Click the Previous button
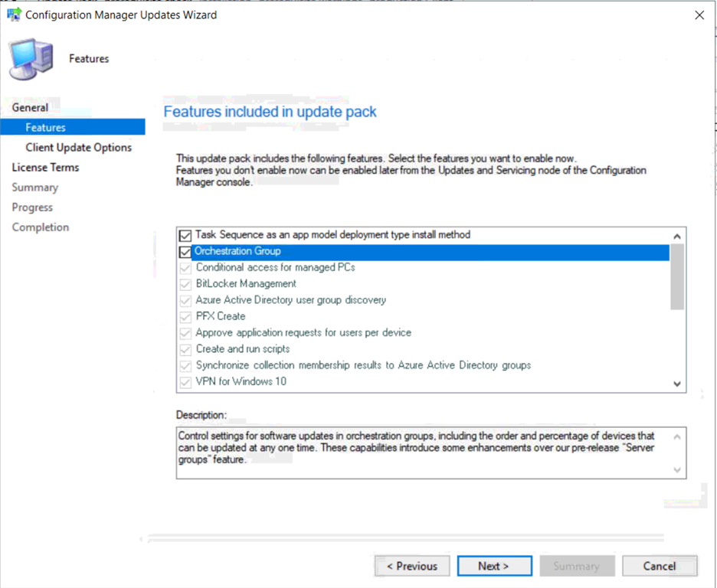This screenshot has height=588, width=717. pyautogui.click(x=412, y=566)
